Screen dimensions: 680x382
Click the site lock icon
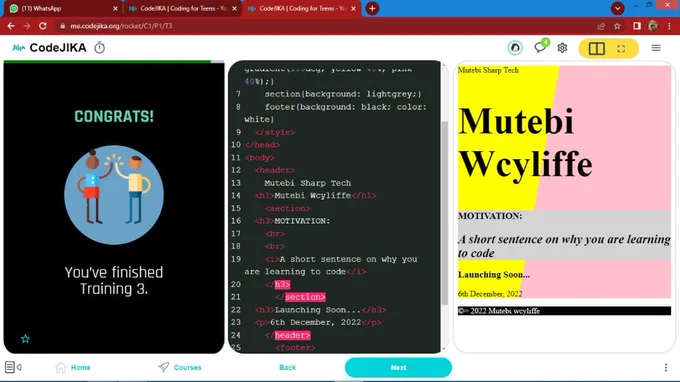(62, 26)
